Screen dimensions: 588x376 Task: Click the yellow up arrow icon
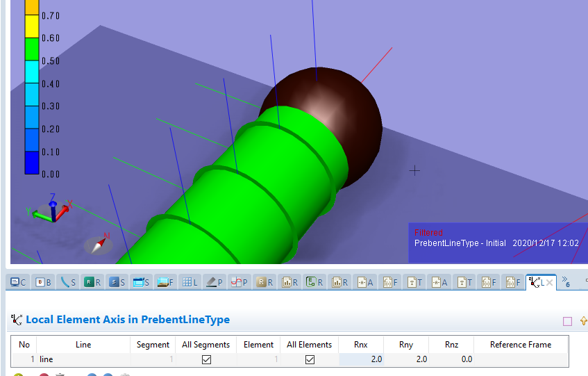[583, 321]
